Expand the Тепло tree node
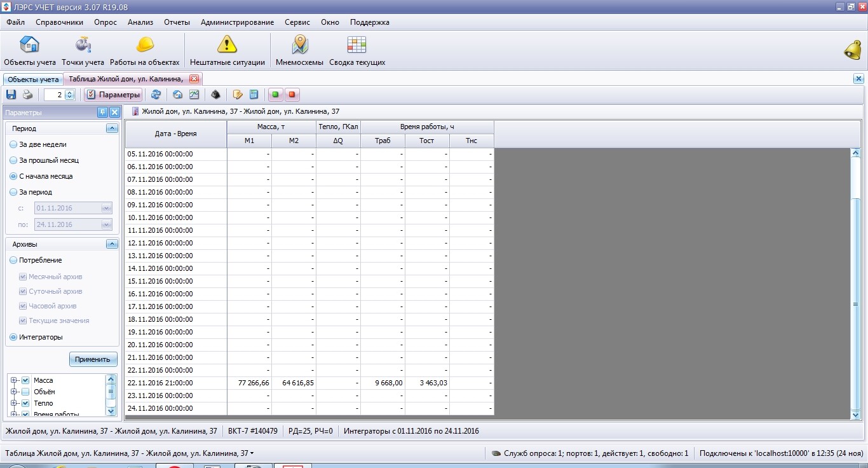868x468 pixels. pos(13,403)
